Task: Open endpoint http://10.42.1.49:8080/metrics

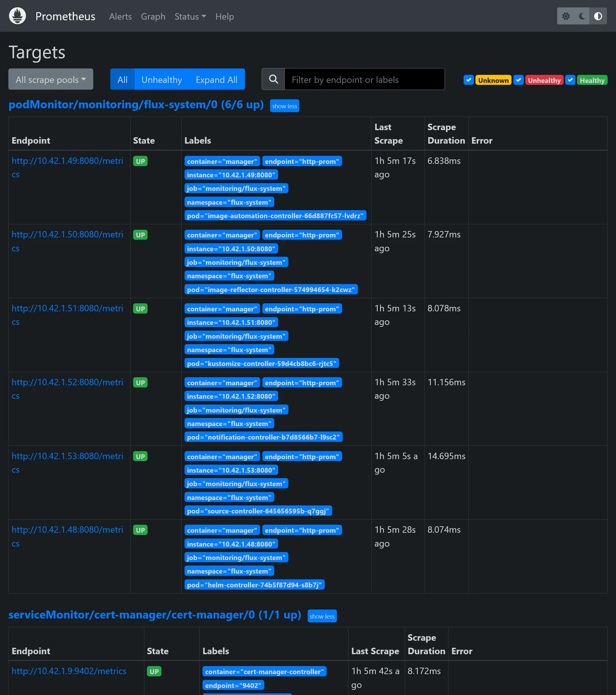Action: [67, 167]
